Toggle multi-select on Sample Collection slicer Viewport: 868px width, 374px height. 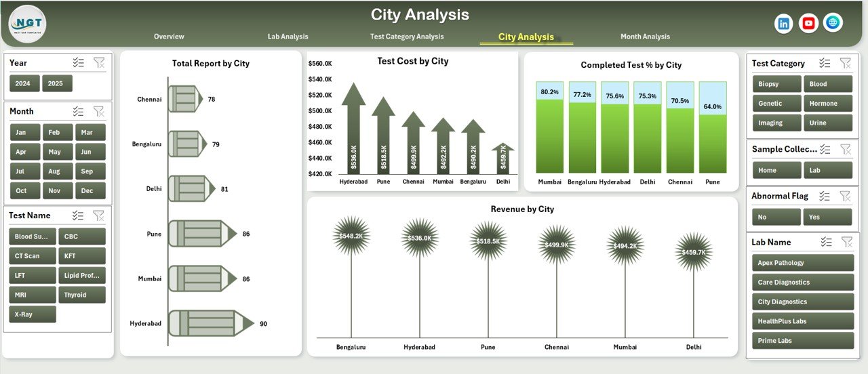[x=825, y=149]
